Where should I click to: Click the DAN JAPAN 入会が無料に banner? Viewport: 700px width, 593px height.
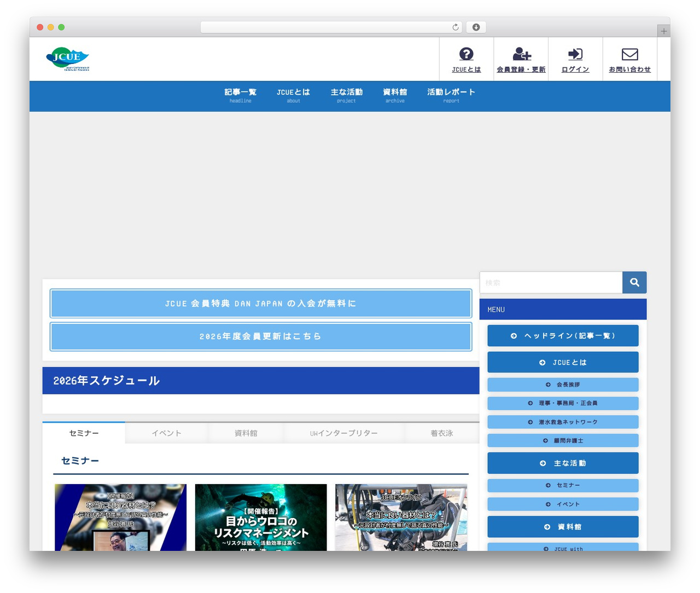pos(261,304)
